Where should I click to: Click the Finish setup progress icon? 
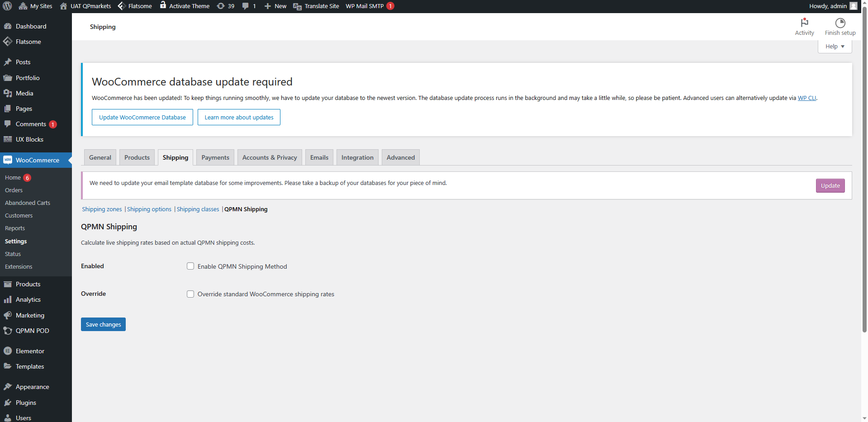840,23
